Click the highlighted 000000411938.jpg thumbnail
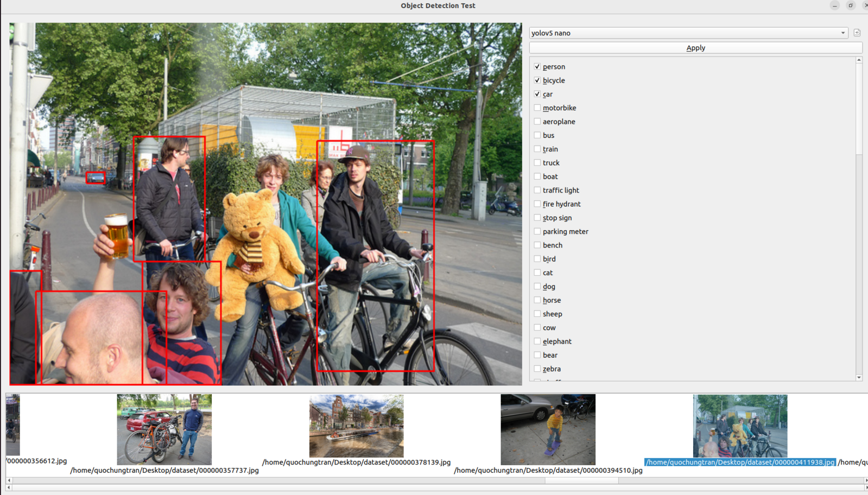 [740, 426]
